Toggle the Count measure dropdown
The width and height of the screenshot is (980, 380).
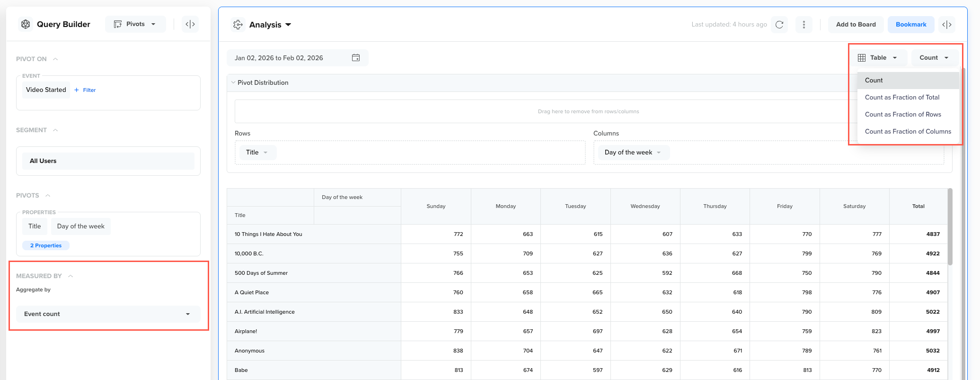point(935,58)
